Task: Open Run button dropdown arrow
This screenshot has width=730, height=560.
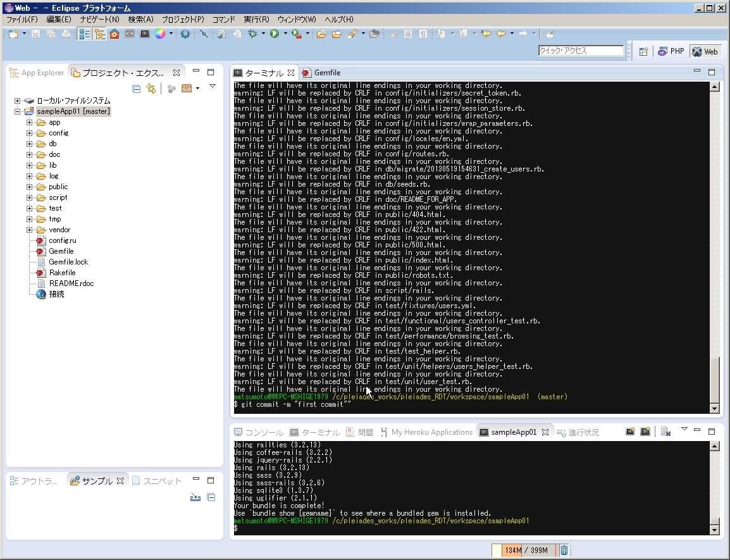Action: [285, 34]
